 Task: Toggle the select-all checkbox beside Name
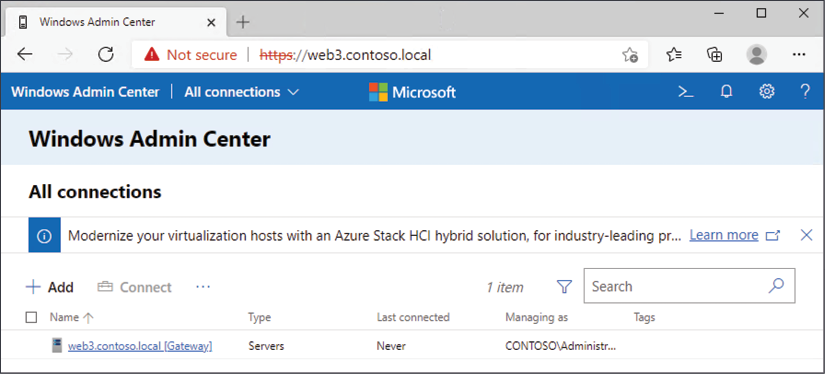[x=32, y=317]
